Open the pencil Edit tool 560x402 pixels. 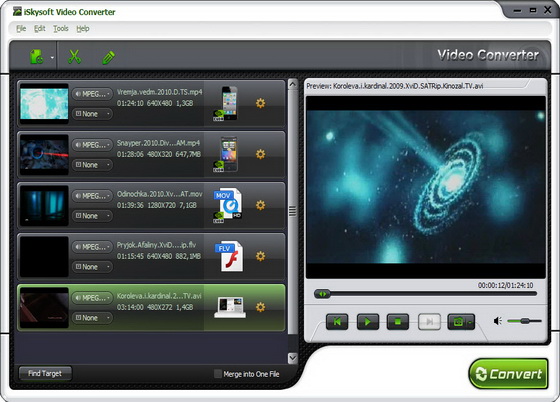click(109, 57)
